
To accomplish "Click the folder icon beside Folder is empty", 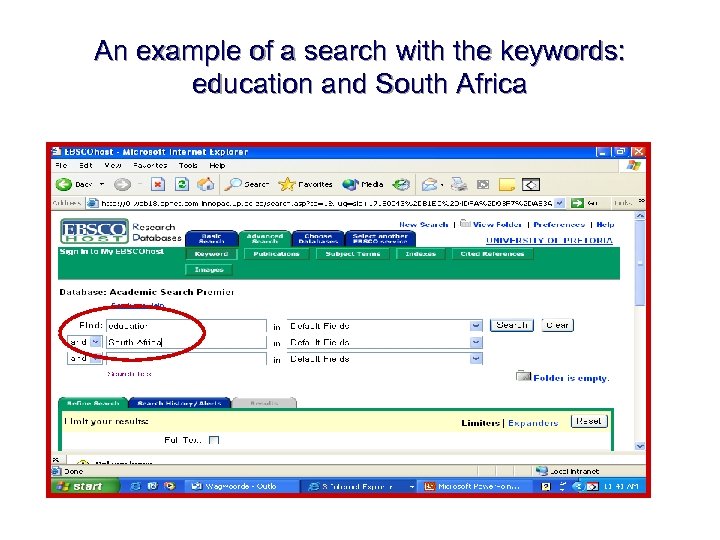I will tap(523, 376).
